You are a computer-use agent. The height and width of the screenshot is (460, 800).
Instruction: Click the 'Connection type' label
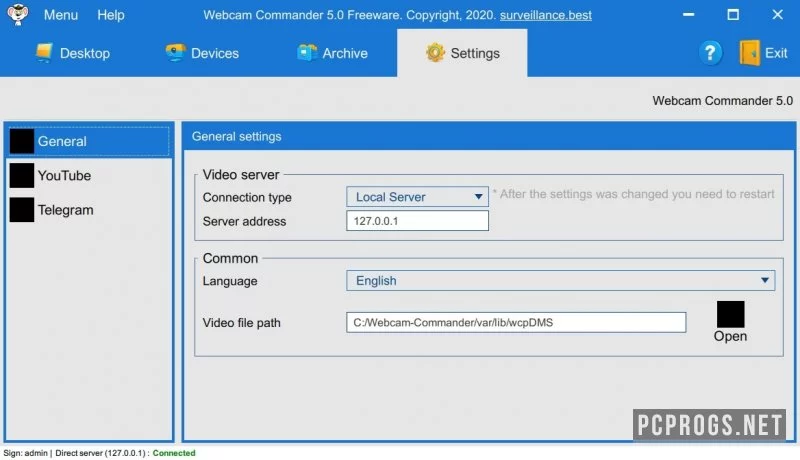247,197
